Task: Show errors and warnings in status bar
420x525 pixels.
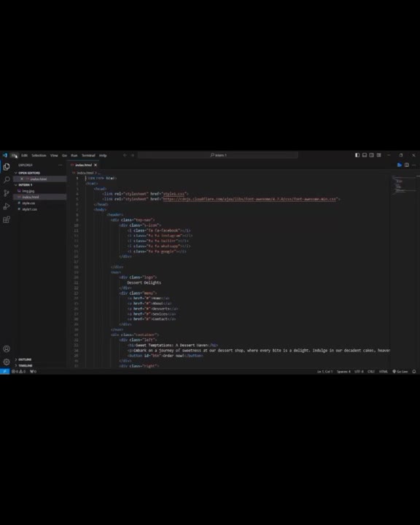Action: click(x=19, y=371)
